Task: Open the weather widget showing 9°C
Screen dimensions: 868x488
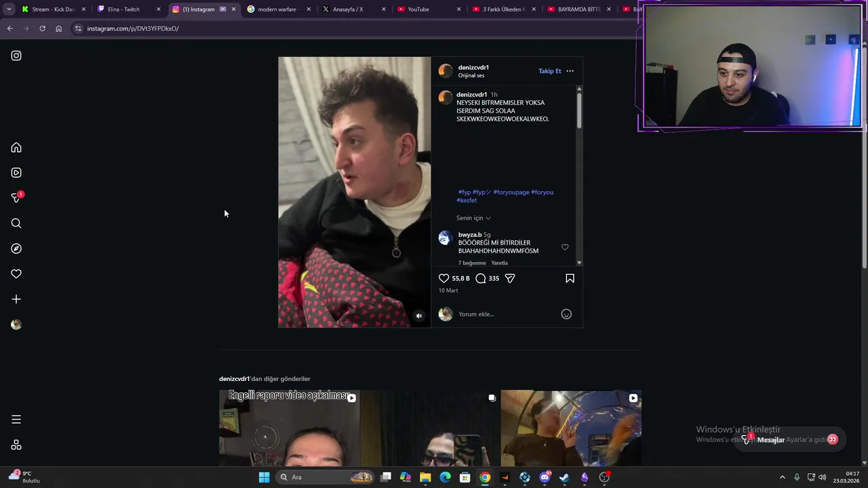Action: [x=24, y=477]
